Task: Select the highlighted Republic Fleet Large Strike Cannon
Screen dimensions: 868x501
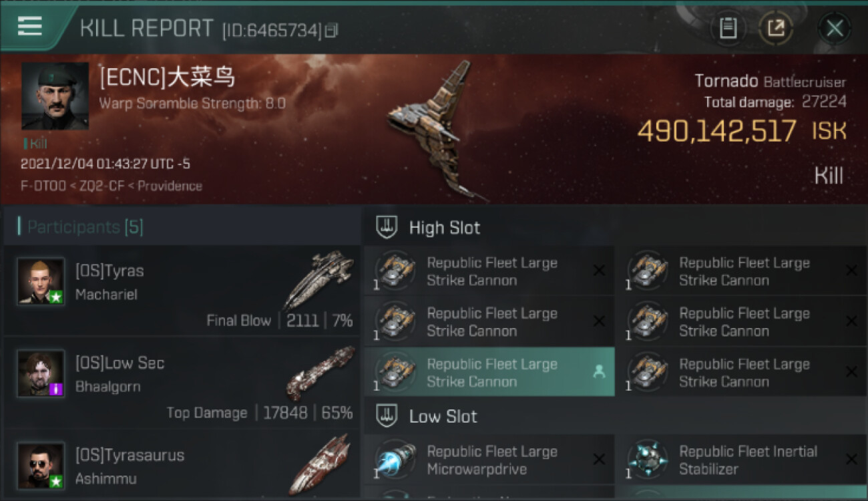Action: point(489,372)
